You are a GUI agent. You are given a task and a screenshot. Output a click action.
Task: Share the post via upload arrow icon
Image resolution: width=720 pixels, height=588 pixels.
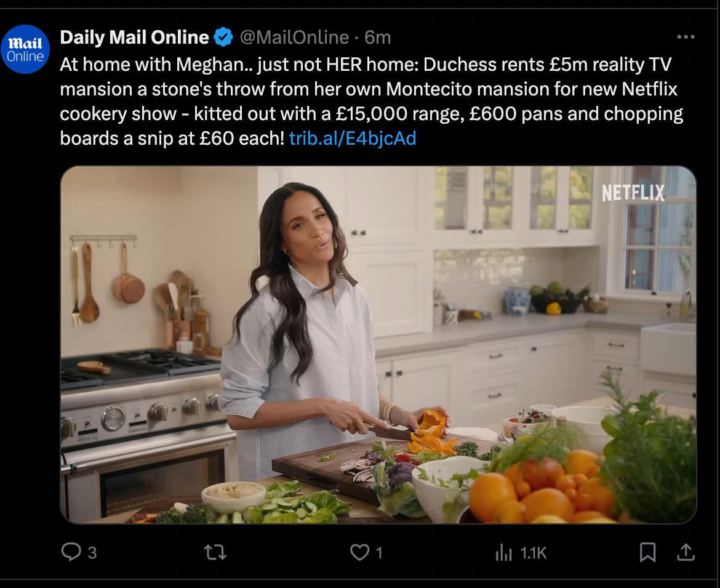pyautogui.click(x=686, y=552)
